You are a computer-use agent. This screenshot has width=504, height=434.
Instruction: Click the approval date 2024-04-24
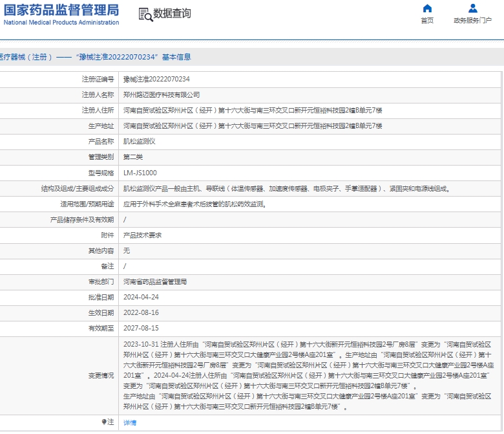[141, 297]
